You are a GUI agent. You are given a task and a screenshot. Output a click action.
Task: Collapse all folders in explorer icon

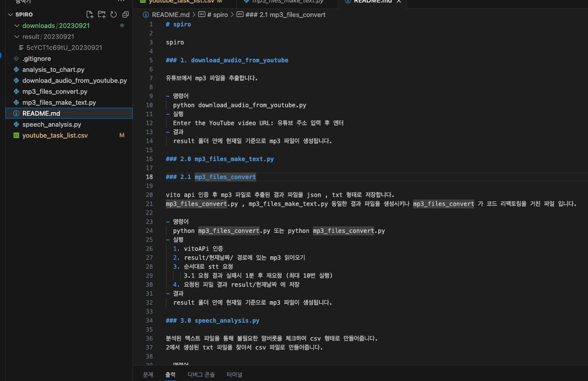pyautogui.click(x=126, y=14)
